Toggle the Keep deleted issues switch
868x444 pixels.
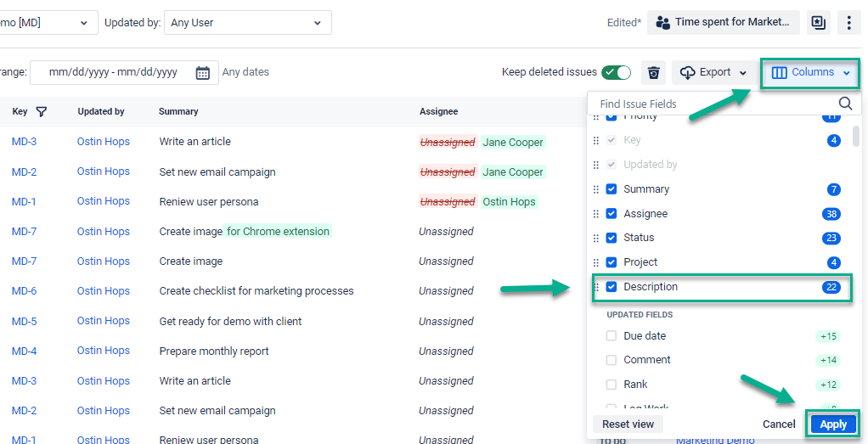coord(616,73)
